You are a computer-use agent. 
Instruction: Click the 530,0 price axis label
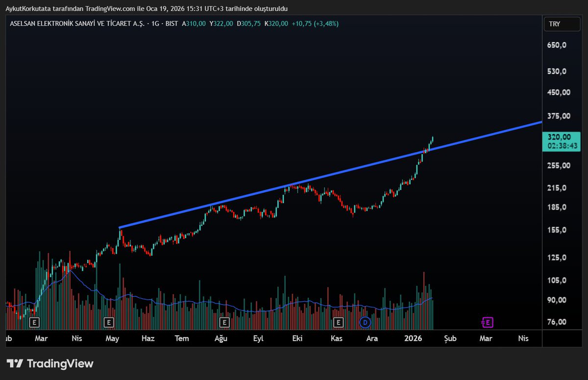pos(557,71)
